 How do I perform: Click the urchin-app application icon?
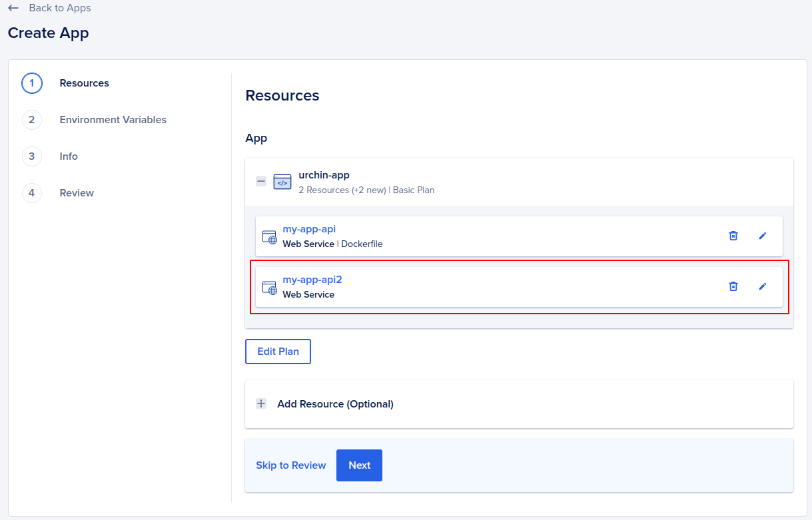(282, 181)
